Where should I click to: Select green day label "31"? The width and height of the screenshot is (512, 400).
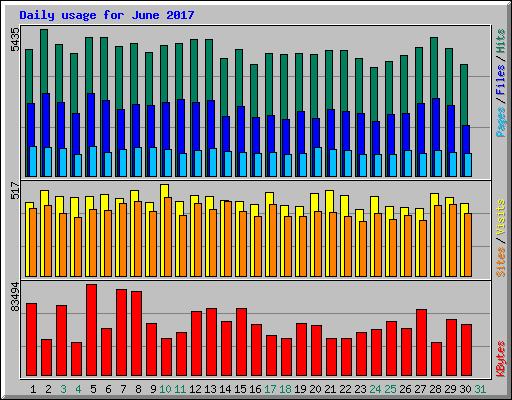click(480, 389)
